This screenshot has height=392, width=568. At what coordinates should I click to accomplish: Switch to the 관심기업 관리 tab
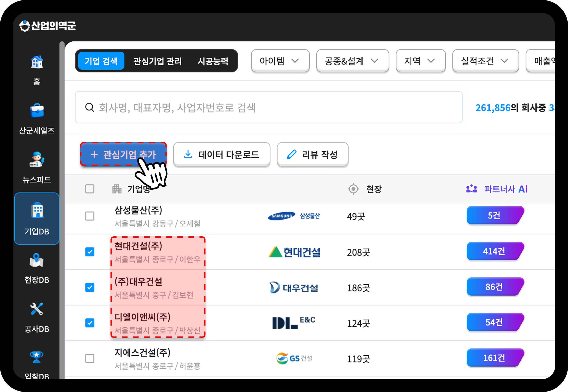157,61
